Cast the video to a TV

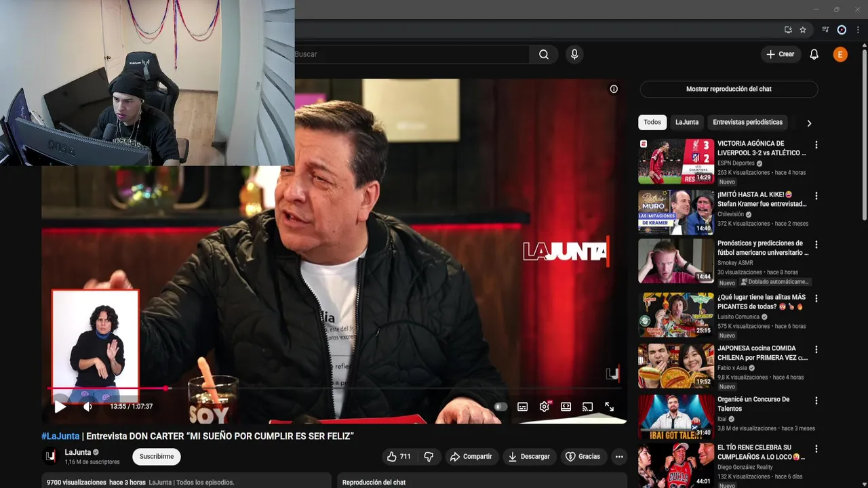587,407
